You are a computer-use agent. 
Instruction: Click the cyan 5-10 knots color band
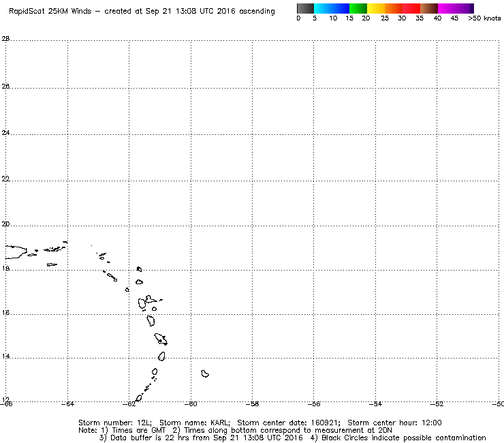pyautogui.click(x=323, y=8)
